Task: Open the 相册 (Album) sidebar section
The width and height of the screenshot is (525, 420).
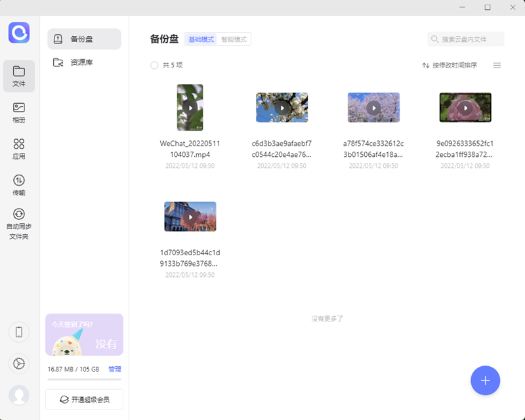Action: click(x=19, y=112)
